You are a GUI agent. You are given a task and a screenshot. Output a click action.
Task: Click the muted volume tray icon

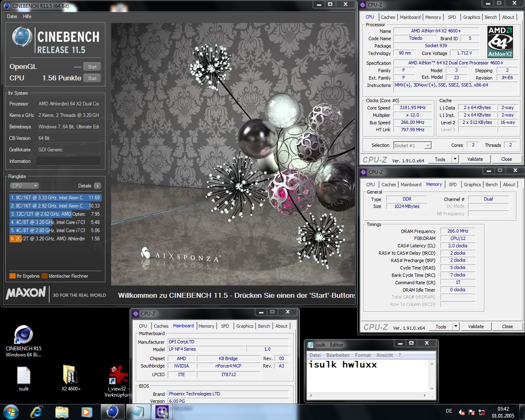[461, 412]
